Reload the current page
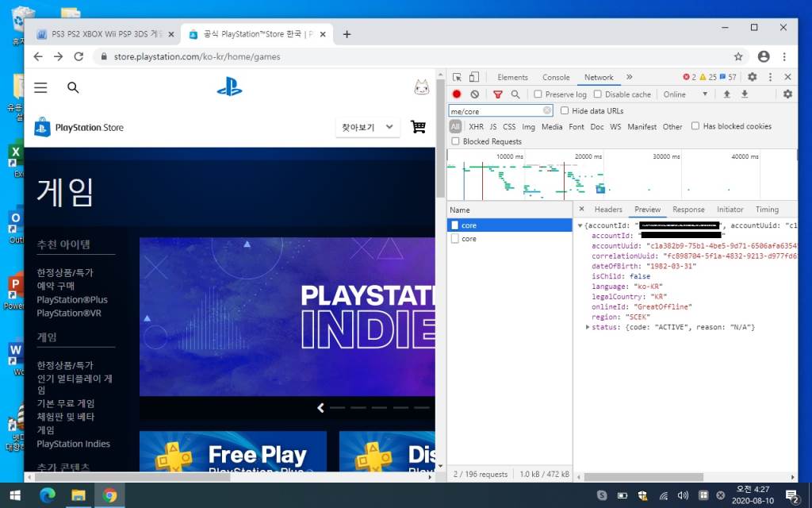Viewport: 812px width, 508px height. (x=79, y=56)
